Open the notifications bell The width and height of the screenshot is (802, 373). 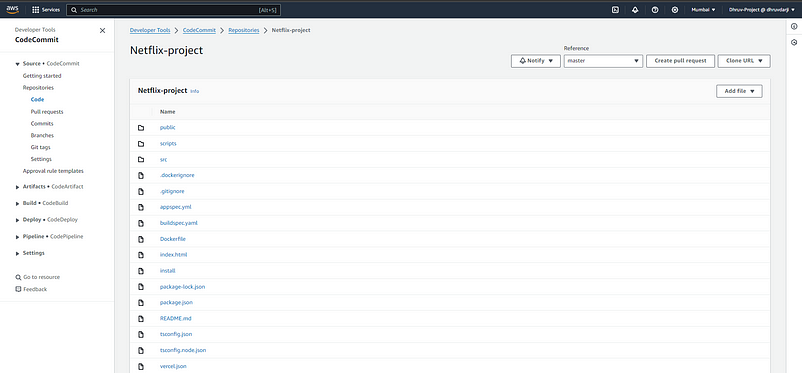tap(635, 10)
